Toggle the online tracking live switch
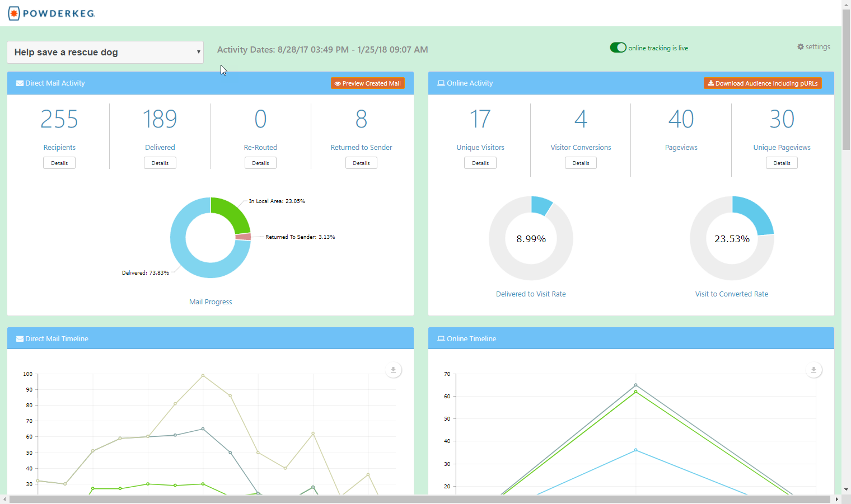This screenshot has height=504, width=851. pos(618,48)
